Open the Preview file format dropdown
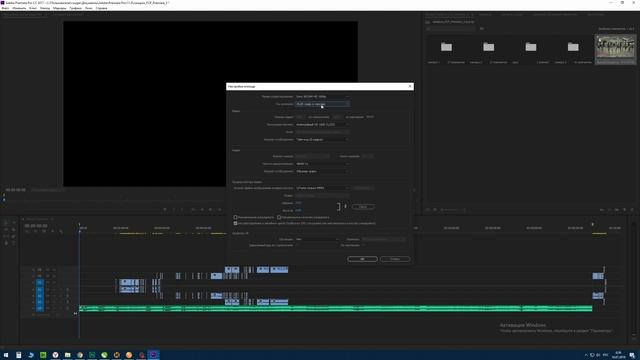Viewport: 640px width, 360px height. coord(322,188)
